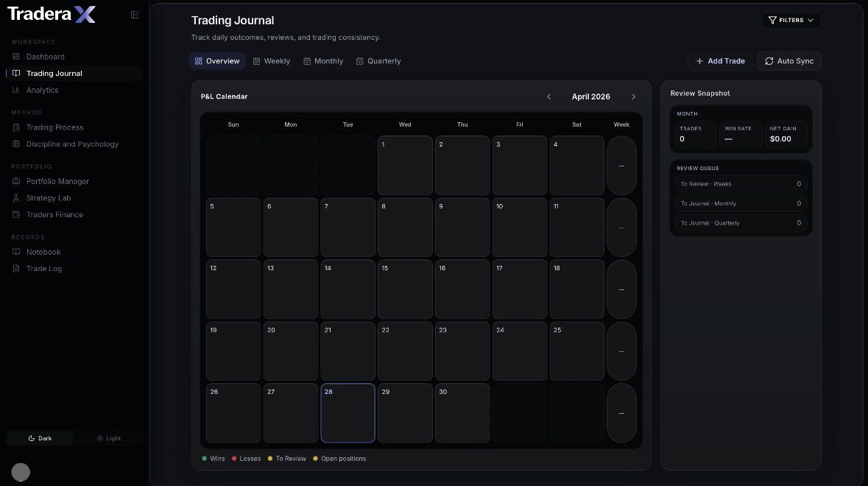868x486 pixels.
Task: Open To Review · Weeks queue row
Action: (x=741, y=184)
